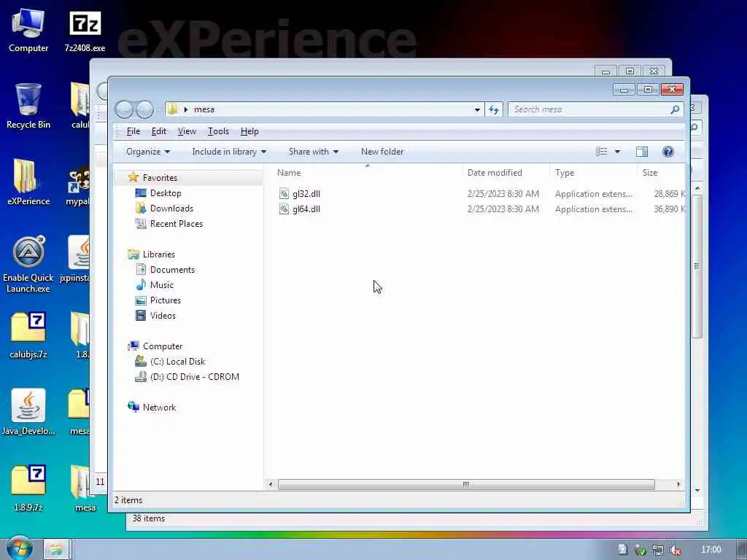
Task: Select 1.8.9.7z archive on desktop
Action: 28,488
